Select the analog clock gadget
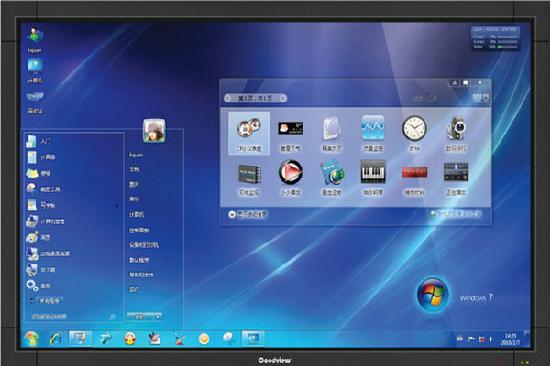Screen dimensions: 550x366 [x=414, y=133]
